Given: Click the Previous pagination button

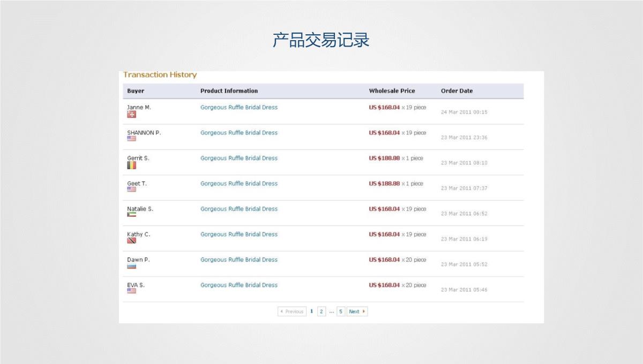Looking at the screenshot, I should pos(292,312).
